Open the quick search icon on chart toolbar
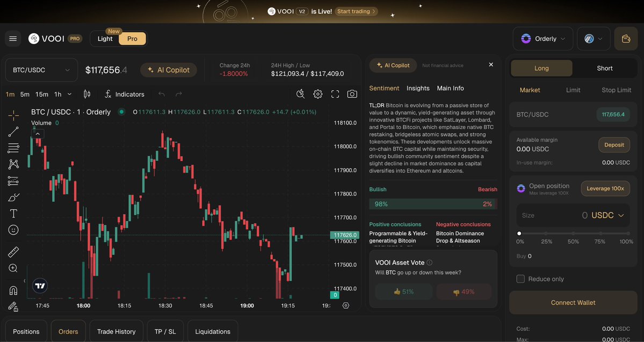 301,94
